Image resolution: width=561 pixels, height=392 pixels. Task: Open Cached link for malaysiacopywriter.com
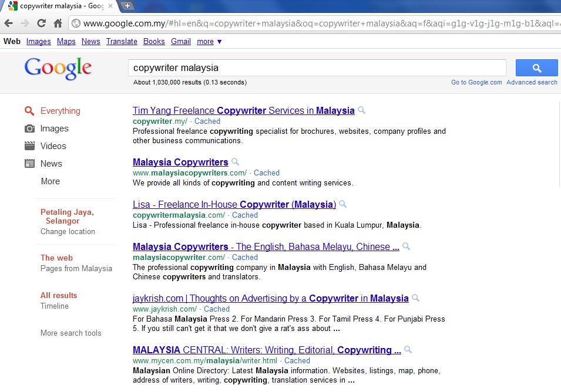coord(245,257)
